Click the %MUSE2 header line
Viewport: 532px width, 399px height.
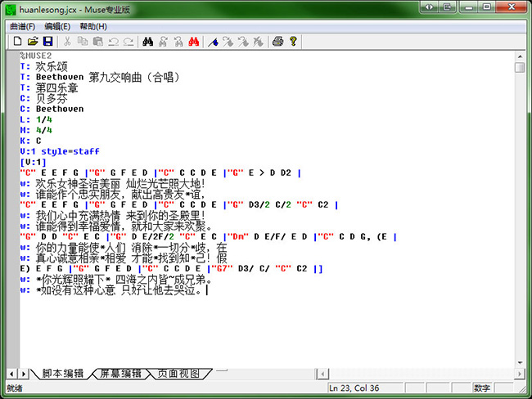36,56
